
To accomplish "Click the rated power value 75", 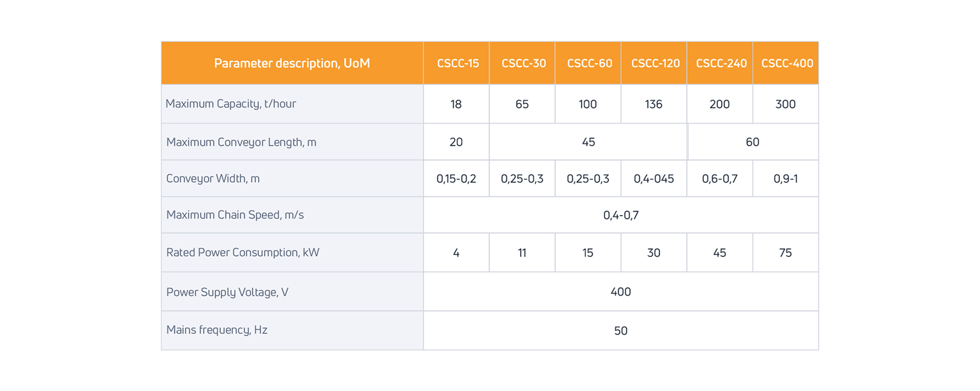I will [x=785, y=253].
